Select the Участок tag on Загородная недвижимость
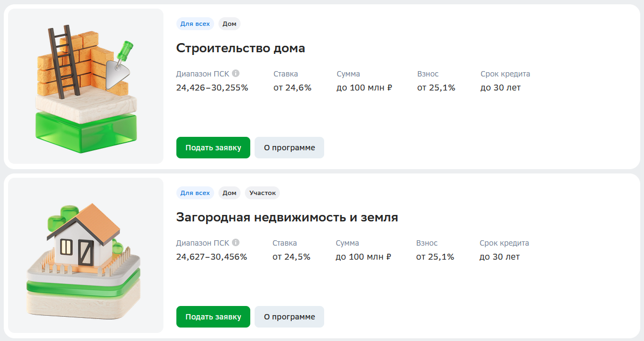This screenshot has width=644, height=341. point(264,192)
